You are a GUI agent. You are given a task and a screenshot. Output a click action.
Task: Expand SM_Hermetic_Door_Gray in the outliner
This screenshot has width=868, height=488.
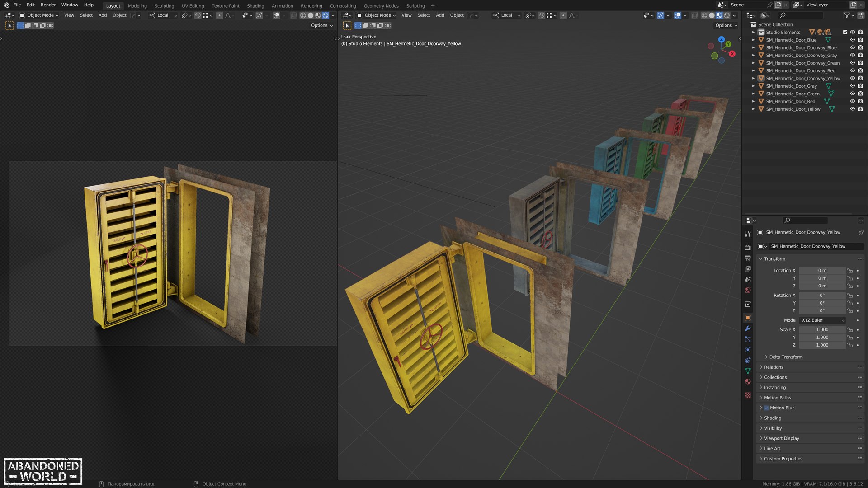pos(753,86)
